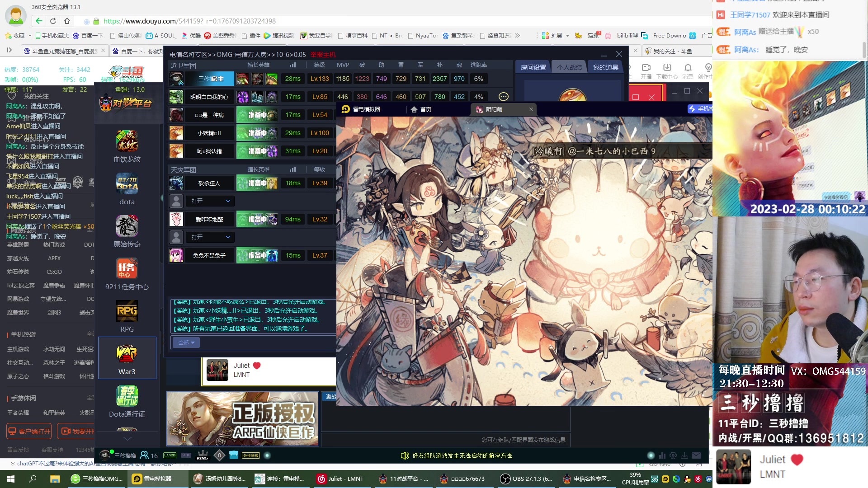Close the 阴阳师 emulator tab
This screenshot has height=488, width=868.
coord(531,109)
